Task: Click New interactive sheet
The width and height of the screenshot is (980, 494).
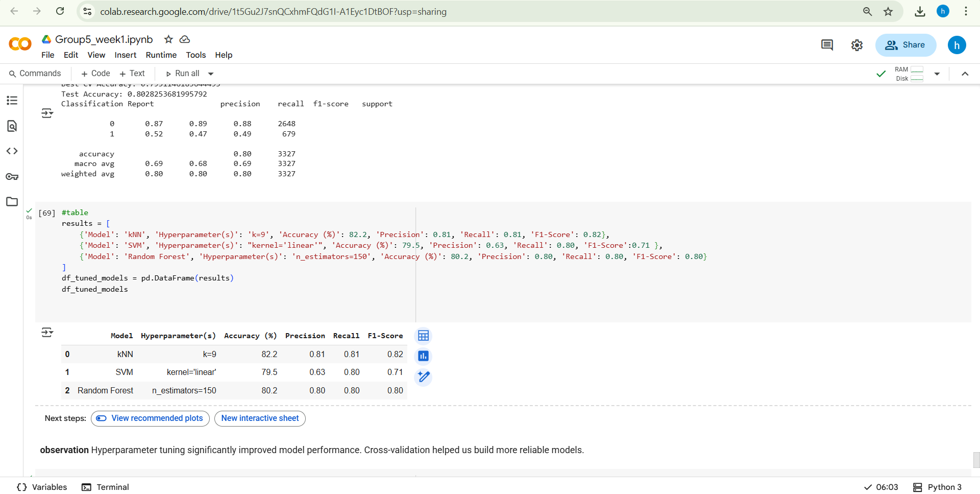Action: 260,418
